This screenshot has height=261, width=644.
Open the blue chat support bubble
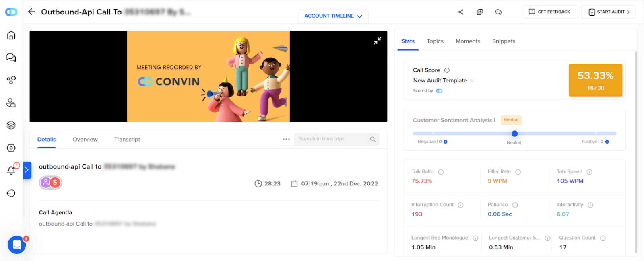click(17, 245)
